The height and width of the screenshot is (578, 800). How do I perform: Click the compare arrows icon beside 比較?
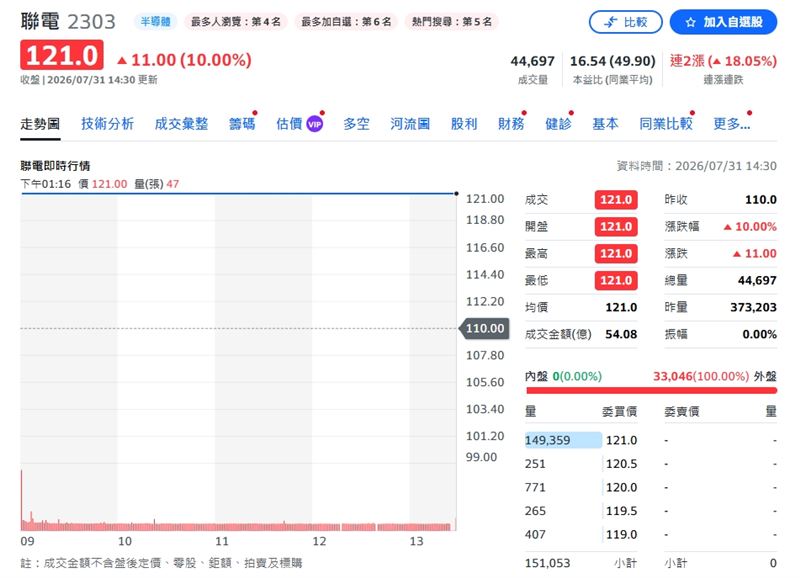(x=610, y=22)
